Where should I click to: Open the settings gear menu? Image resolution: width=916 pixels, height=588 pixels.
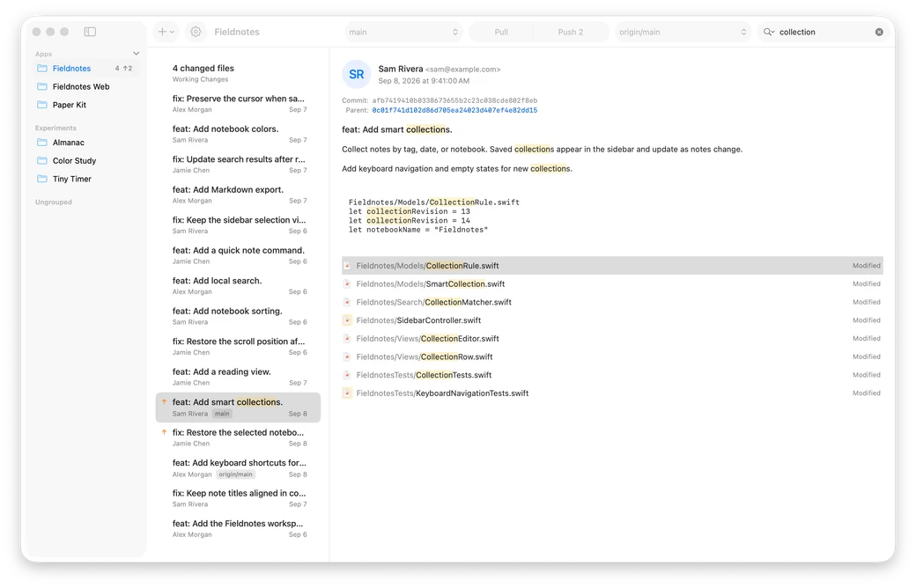click(x=196, y=32)
